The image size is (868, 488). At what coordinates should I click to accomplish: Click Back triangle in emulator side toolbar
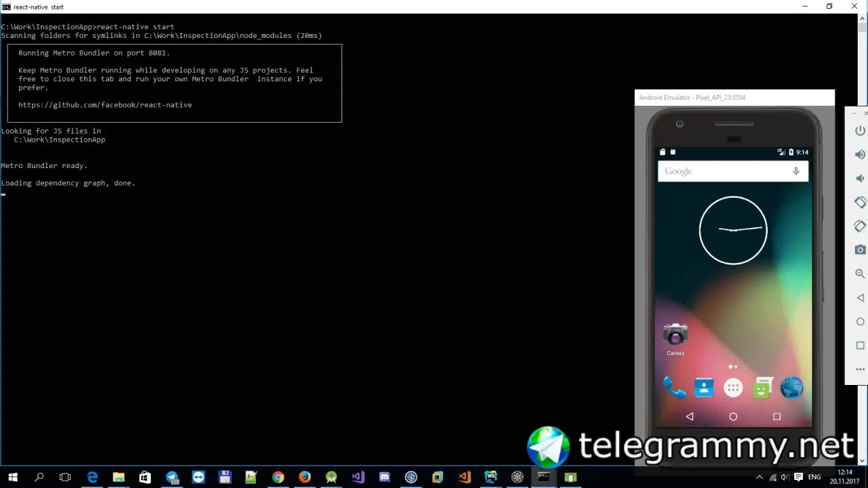pyautogui.click(x=860, y=298)
